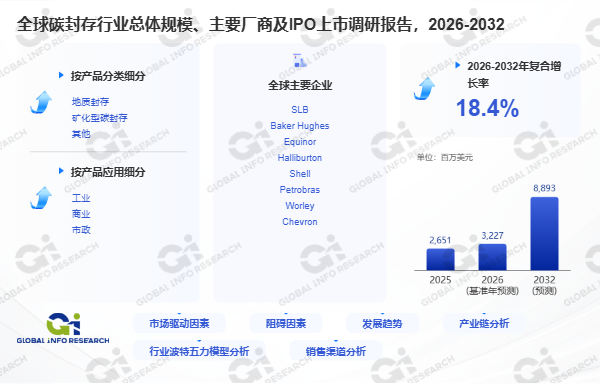
Task: Click the 产业链分析 tag
Action: 484,324
